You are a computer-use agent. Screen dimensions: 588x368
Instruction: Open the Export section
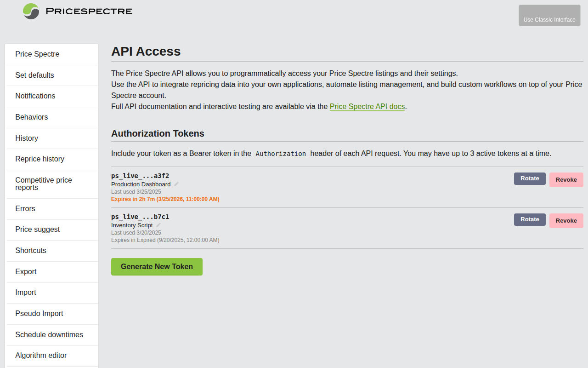click(x=26, y=271)
